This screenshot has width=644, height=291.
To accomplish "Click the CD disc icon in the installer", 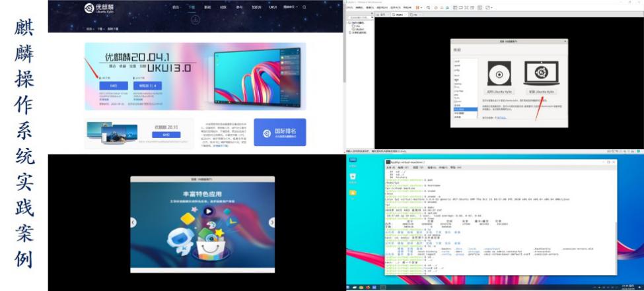I will pyautogui.click(x=499, y=74).
